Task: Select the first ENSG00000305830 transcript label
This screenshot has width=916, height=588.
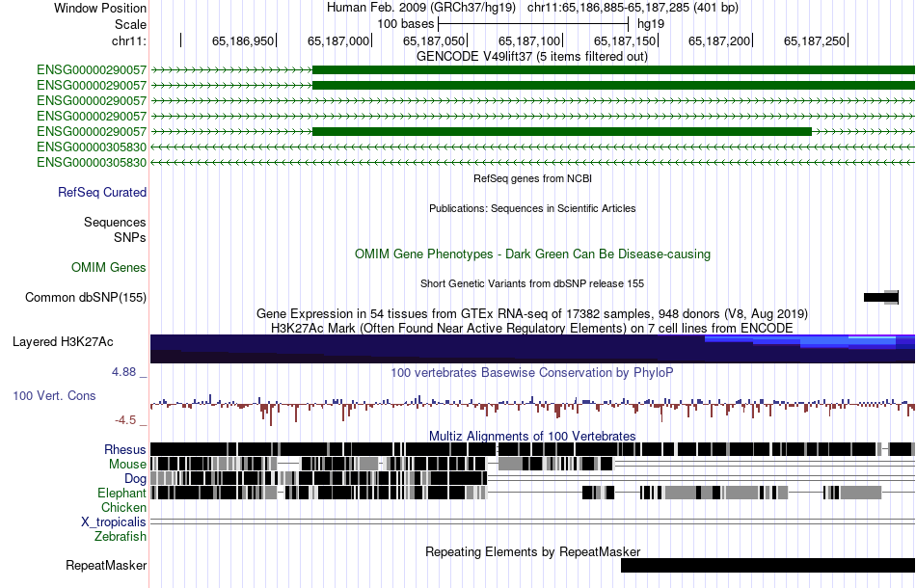Action: click(92, 147)
